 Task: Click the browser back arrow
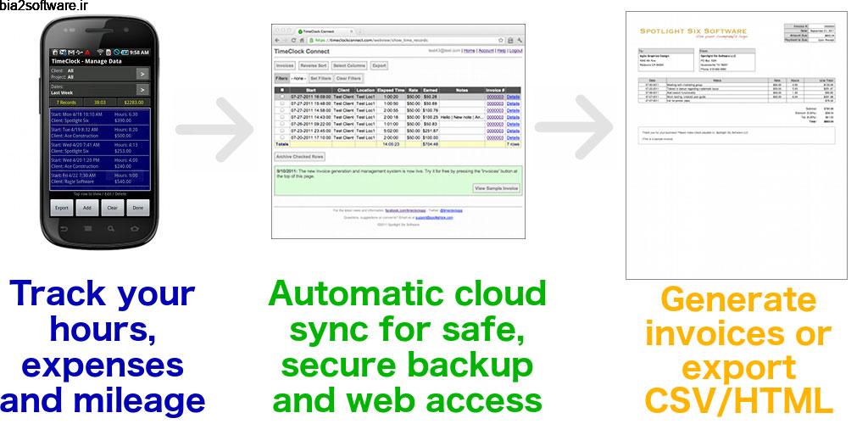(278, 40)
